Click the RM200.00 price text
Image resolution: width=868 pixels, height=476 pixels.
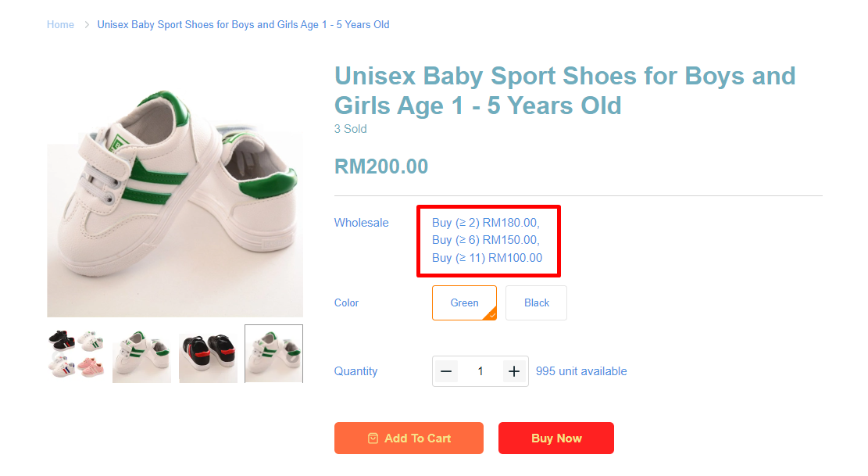point(381,166)
